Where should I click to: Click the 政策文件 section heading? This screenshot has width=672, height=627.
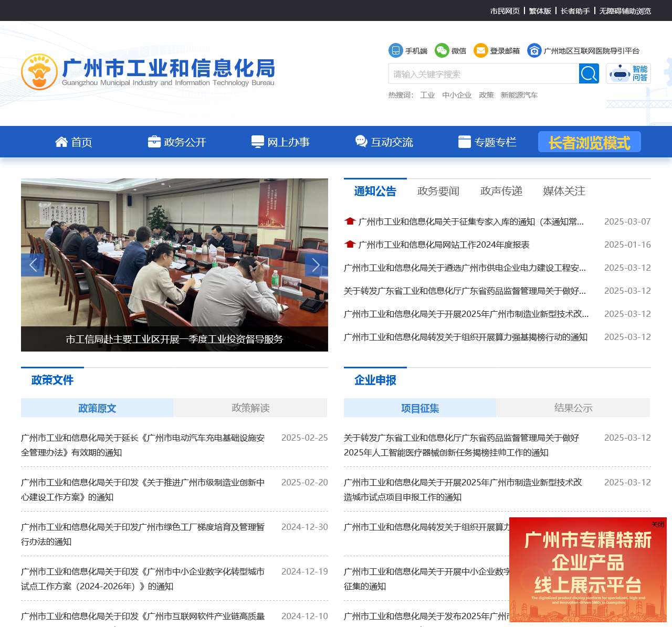[52, 380]
